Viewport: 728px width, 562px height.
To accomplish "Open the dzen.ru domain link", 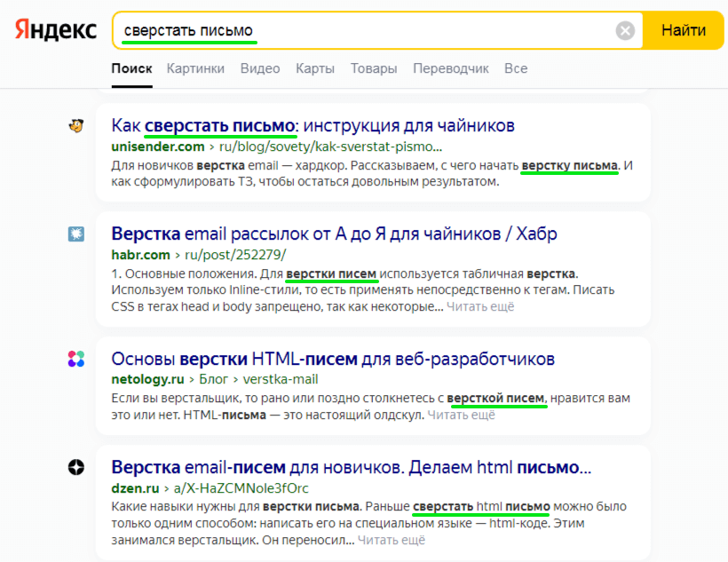I will point(135,488).
